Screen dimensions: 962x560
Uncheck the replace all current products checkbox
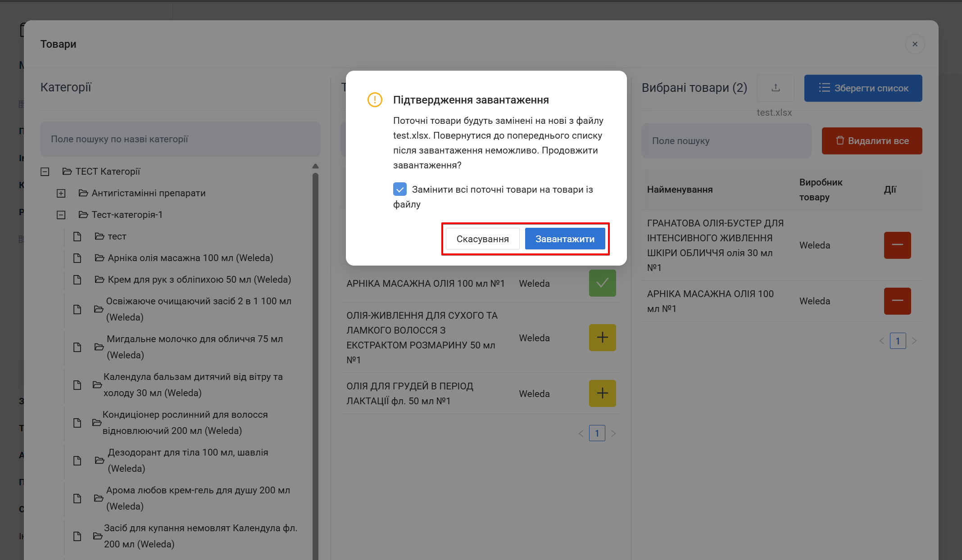pyautogui.click(x=399, y=189)
